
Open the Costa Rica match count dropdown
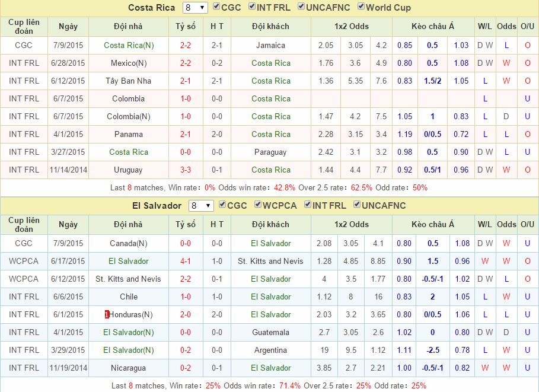tap(195, 8)
